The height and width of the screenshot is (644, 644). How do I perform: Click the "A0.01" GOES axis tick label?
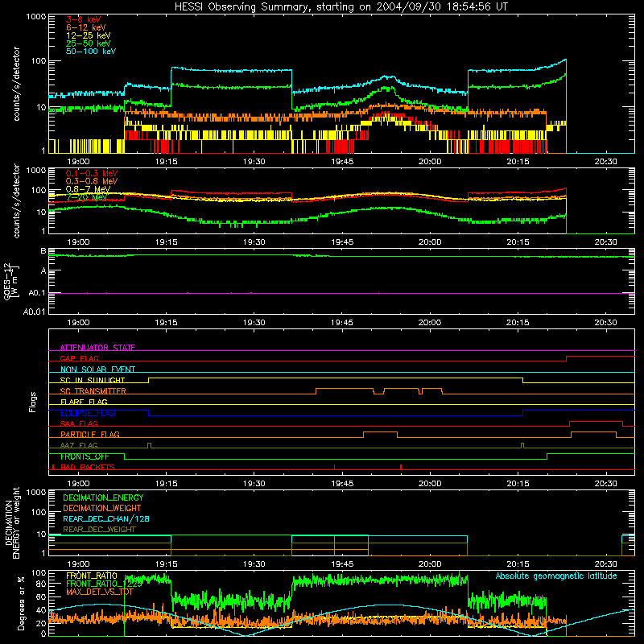(35, 312)
